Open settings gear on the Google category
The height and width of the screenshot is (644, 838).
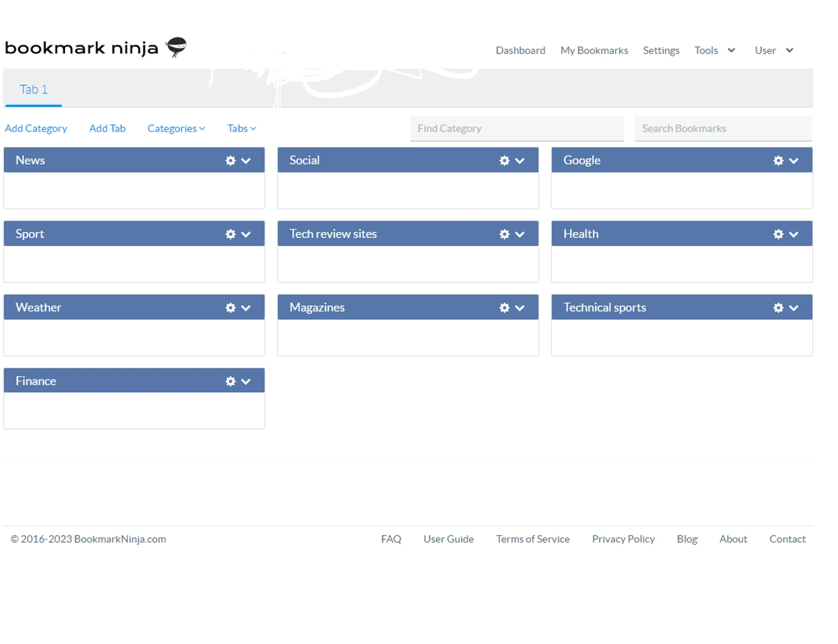(x=778, y=160)
